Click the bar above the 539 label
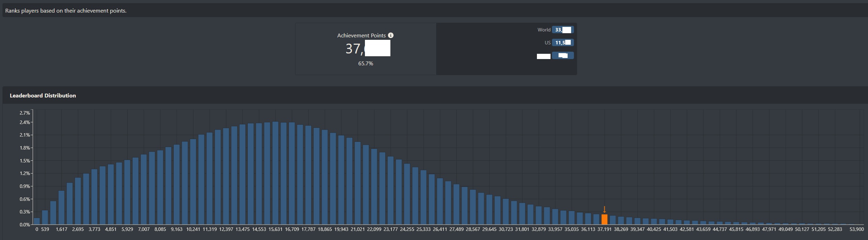The width and height of the screenshot is (868, 240). click(x=45, y=217)
